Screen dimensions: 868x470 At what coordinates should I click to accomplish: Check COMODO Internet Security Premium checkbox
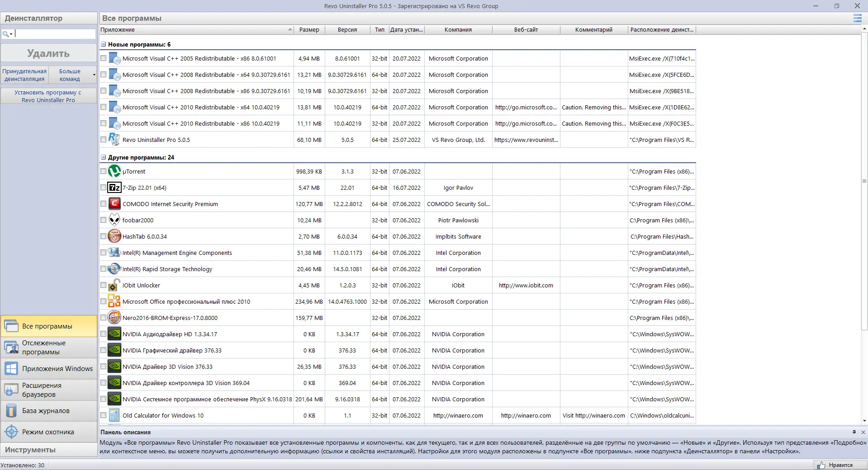(104, 204)
